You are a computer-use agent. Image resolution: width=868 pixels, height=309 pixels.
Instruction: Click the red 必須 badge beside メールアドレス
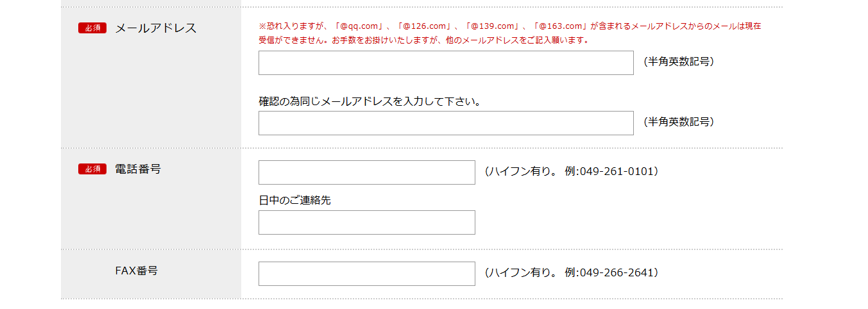(x=92, y=28)
